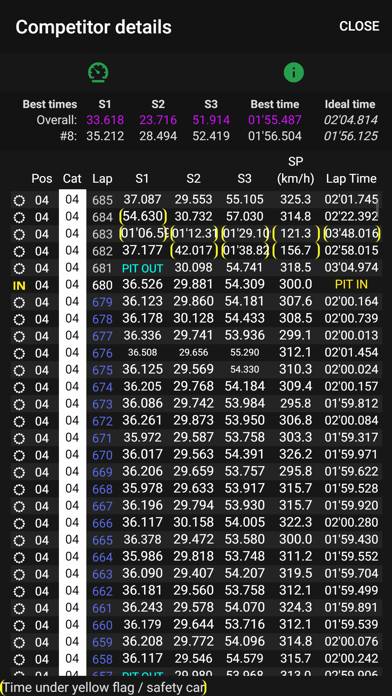Close the Competitor details panel
The image size is (392, 696).
click(x=359, y=26)
